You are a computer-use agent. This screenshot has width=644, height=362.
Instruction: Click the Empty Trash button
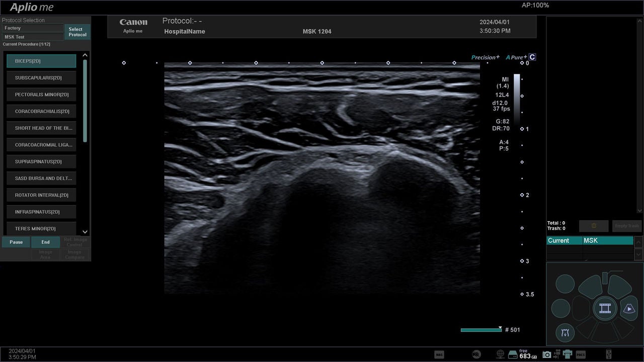point(627,226)
